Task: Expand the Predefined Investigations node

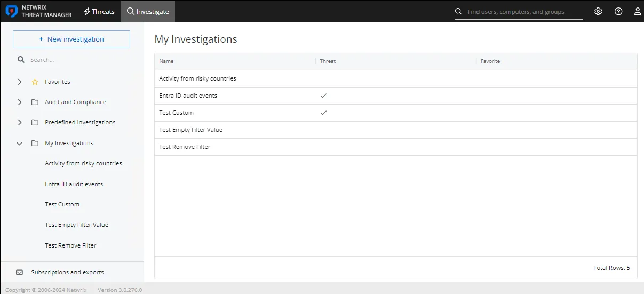Action: 20,122
